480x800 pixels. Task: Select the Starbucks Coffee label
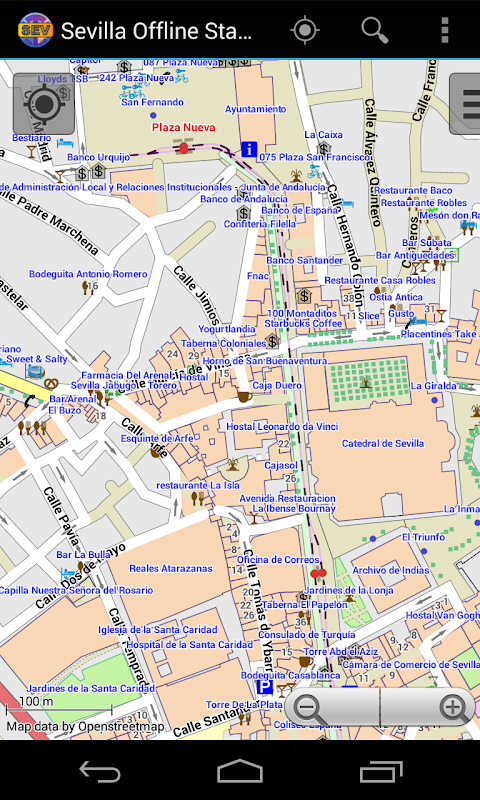[x=303, y=324]
